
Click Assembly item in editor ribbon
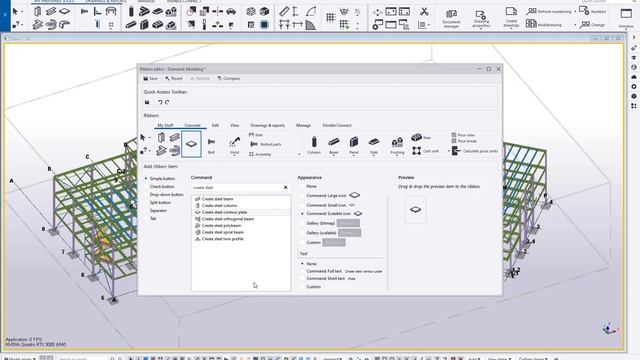pyautogui.click(x=260, y=154)
